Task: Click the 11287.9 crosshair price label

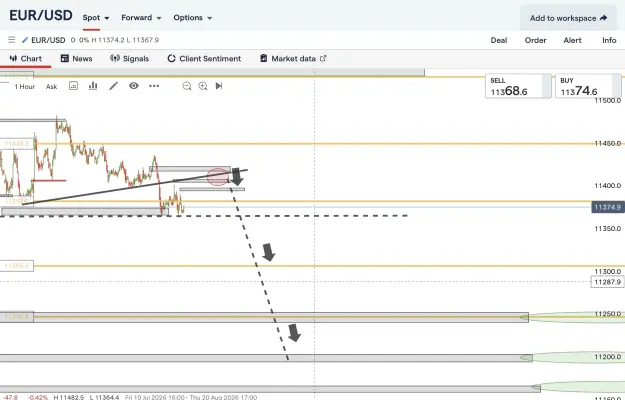Action: [607, 282]
